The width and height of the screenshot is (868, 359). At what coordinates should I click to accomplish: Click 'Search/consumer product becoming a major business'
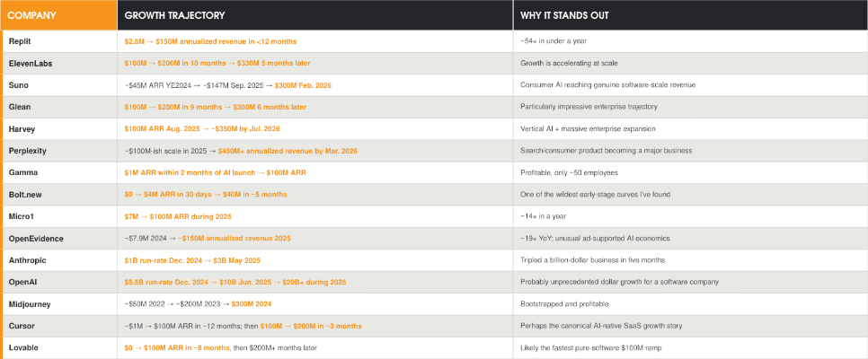tap(690, 151)
